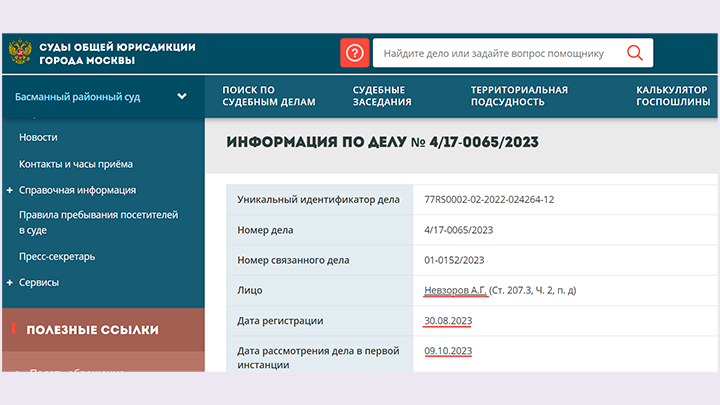The image size is (720, 405).
Task: Click the Невзоров А.Г. person link
Action: pyautogui.click(x=455, y=290)
